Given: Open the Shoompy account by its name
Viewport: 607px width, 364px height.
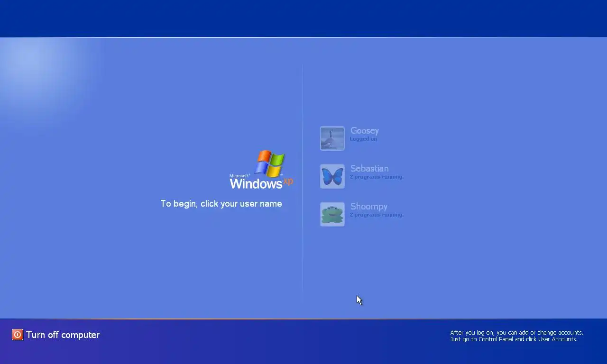Looking at the screenshot, I should click(369, 207).
